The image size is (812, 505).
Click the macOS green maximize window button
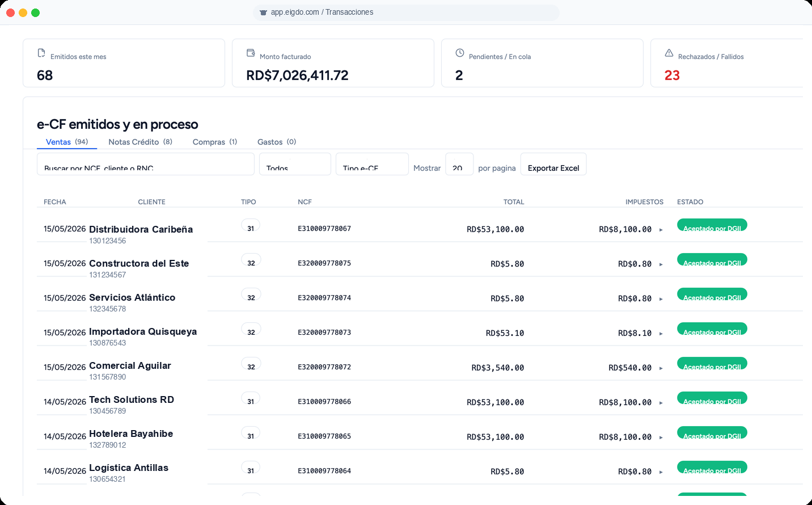pyautogui.click(x=35, y=12)
